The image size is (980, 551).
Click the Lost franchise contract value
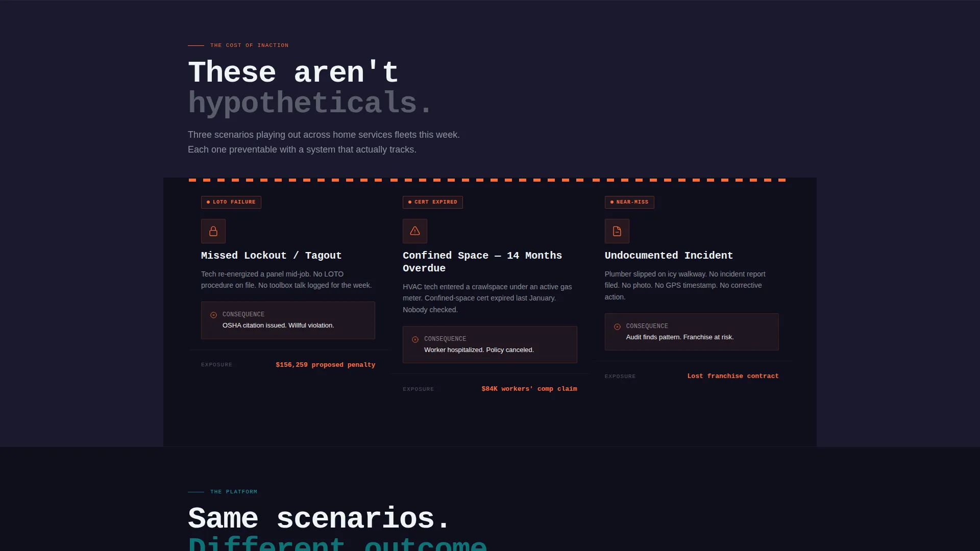pyautogui.click(x=733, y=376)
